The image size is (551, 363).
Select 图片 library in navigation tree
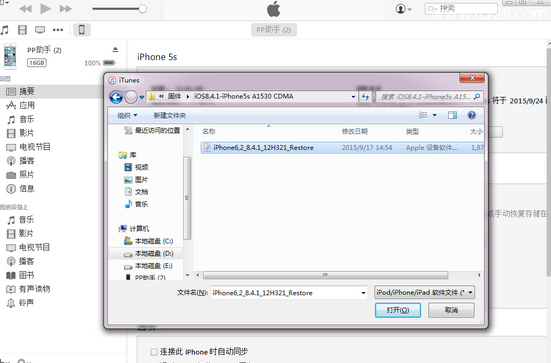pyautogui.click(x=137, y=180)
